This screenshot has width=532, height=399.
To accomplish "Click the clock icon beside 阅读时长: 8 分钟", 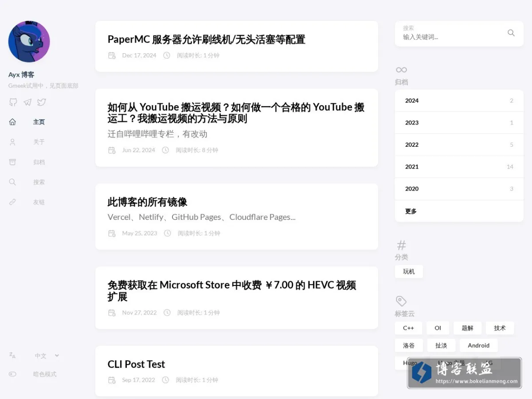I will tap(165, 150).
